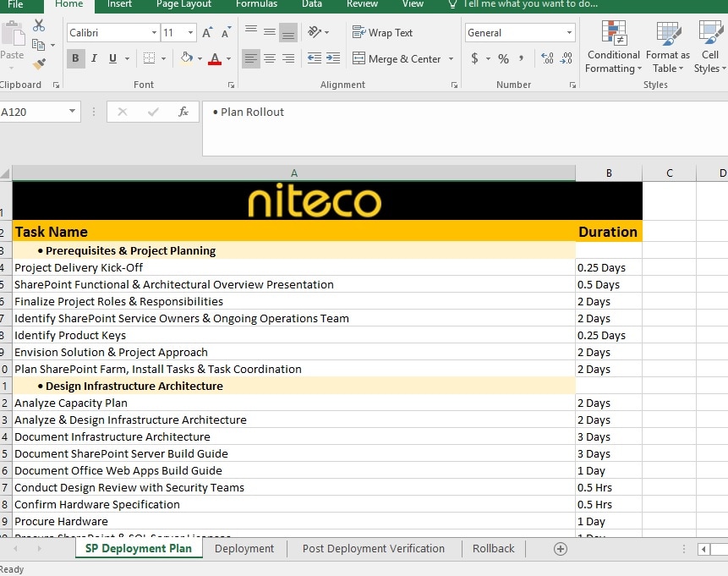Viewport: 728px width, 576px height.
Task: Click the Paste clipboard icon
Action: (x=13, y=35)
